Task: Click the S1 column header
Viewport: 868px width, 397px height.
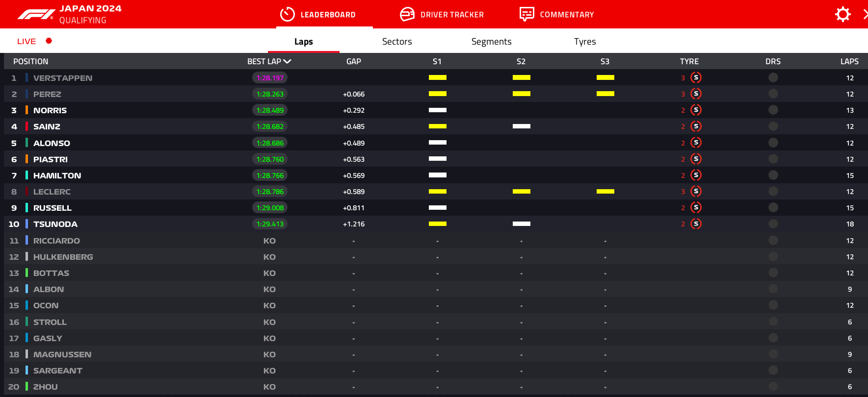Action: [437, 61]
